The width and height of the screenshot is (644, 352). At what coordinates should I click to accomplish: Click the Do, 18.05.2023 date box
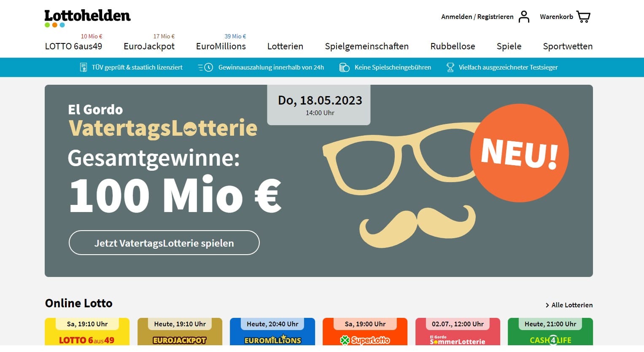pos(319,105)
